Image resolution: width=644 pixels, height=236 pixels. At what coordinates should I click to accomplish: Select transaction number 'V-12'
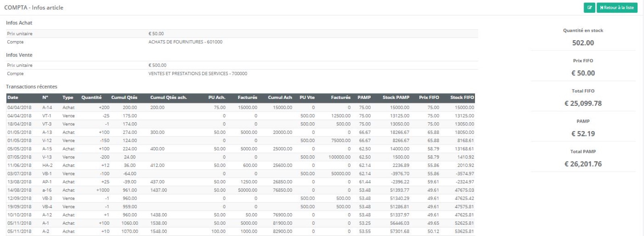tap(47, 141)
